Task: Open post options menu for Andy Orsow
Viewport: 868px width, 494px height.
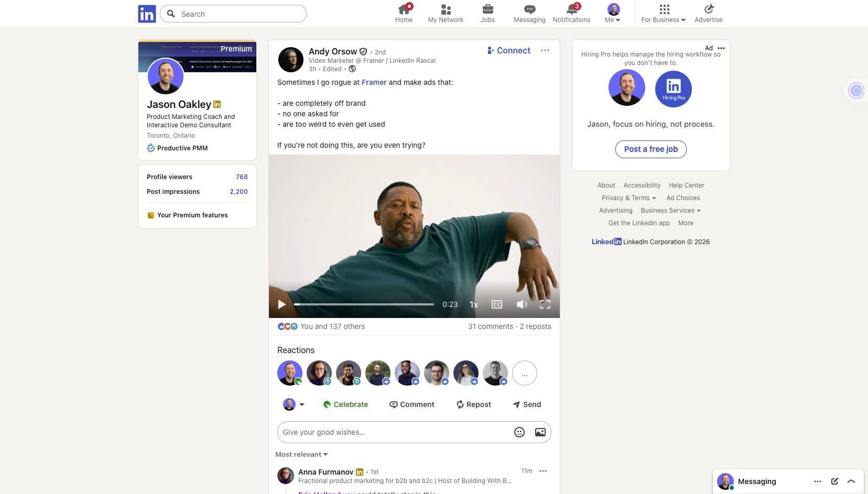Action: (545, 50)
